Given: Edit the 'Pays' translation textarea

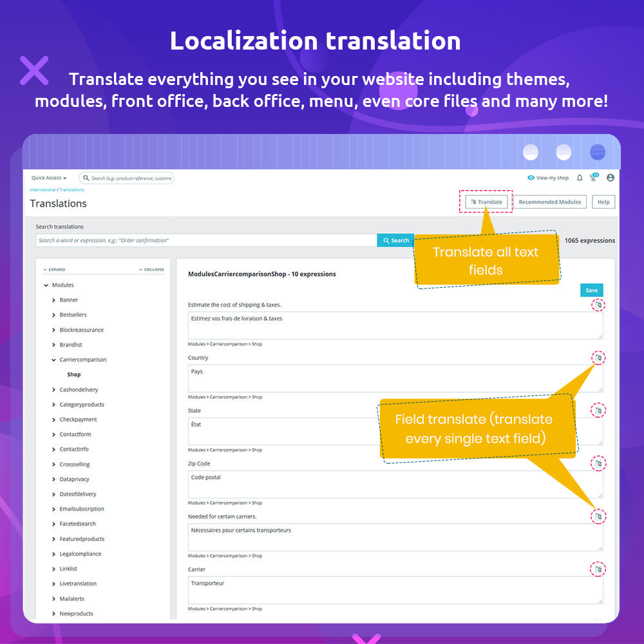Looking at the screenshot, I should point(395,379).
